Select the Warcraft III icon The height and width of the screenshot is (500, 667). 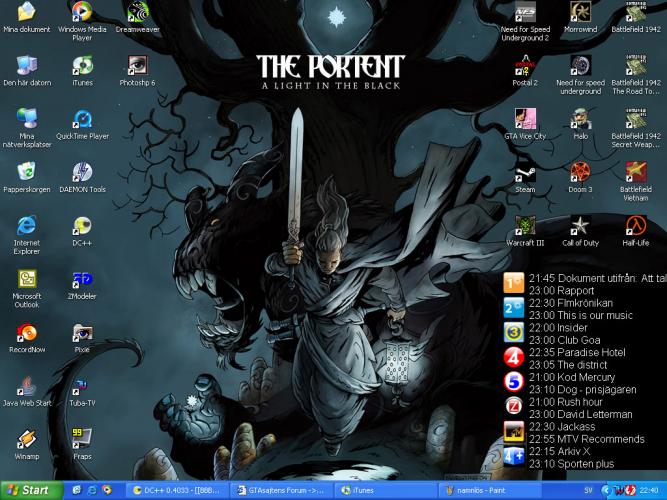coord(525,225)
